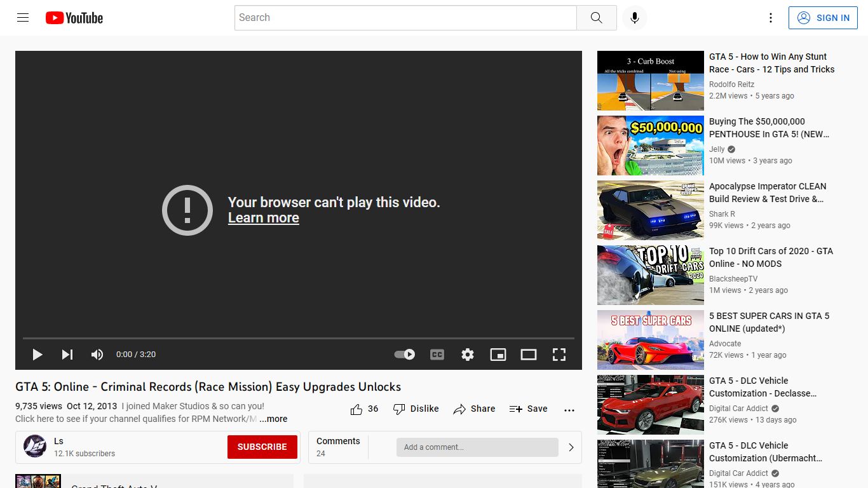Open GTA 5 How to Win Any Stunt Race title
868x488 pixels.
point(772,63)
